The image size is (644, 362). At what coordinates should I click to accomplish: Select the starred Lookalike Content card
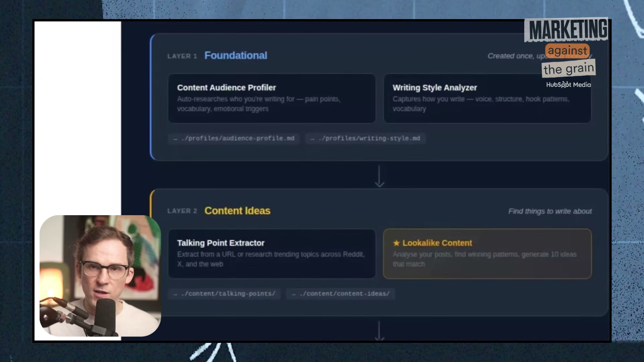(487, 254)
